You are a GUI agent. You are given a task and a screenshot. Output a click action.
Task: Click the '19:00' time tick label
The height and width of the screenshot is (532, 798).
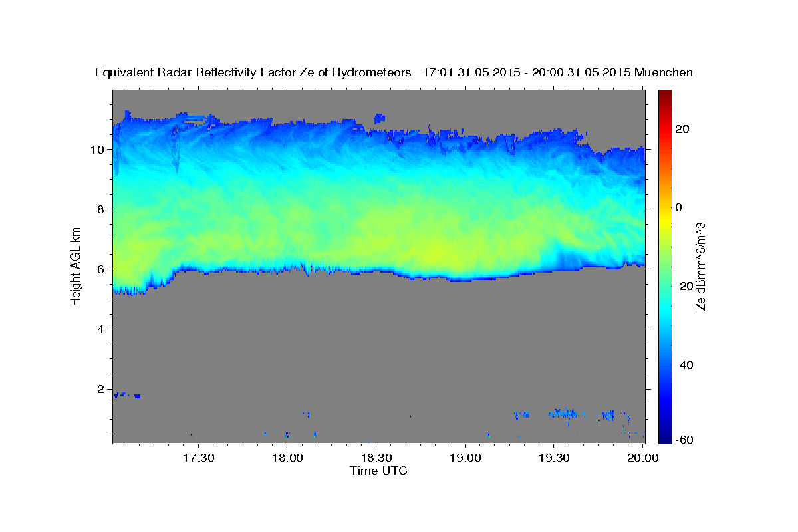point(465,458)
